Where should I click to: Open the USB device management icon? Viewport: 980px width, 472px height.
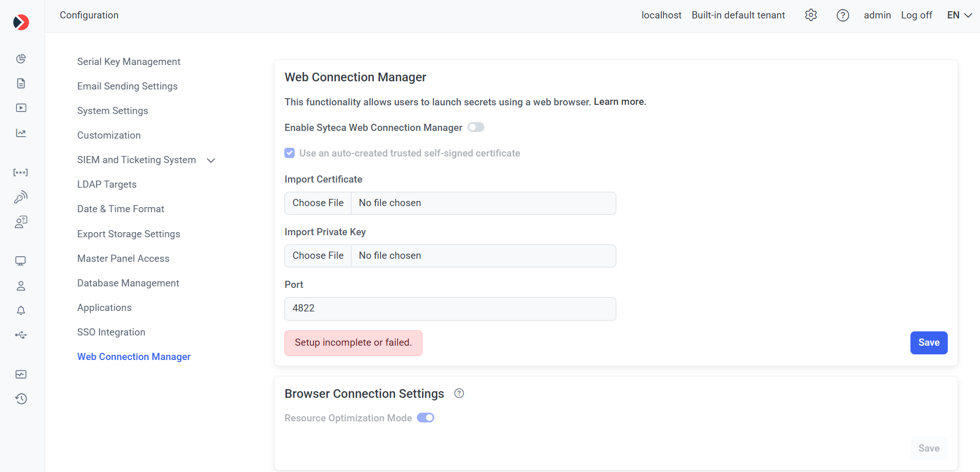coord(20,334)
